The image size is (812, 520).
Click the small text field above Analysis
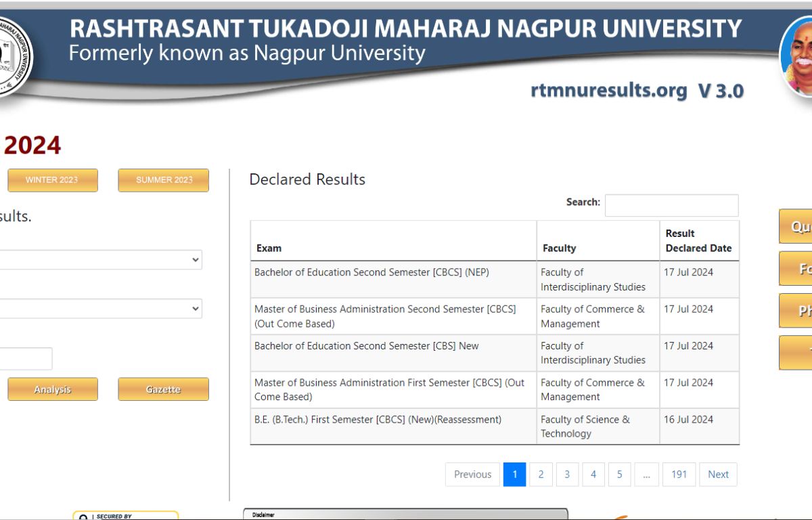[26, 359]
